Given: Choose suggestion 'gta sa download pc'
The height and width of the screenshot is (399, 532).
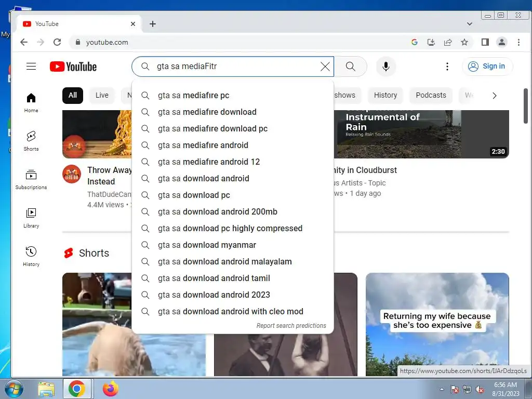Looking at the screenshot, I should pos(233,195).
